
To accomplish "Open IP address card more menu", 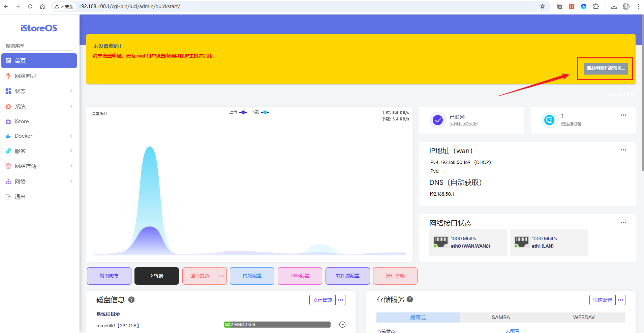I will 623,150.
